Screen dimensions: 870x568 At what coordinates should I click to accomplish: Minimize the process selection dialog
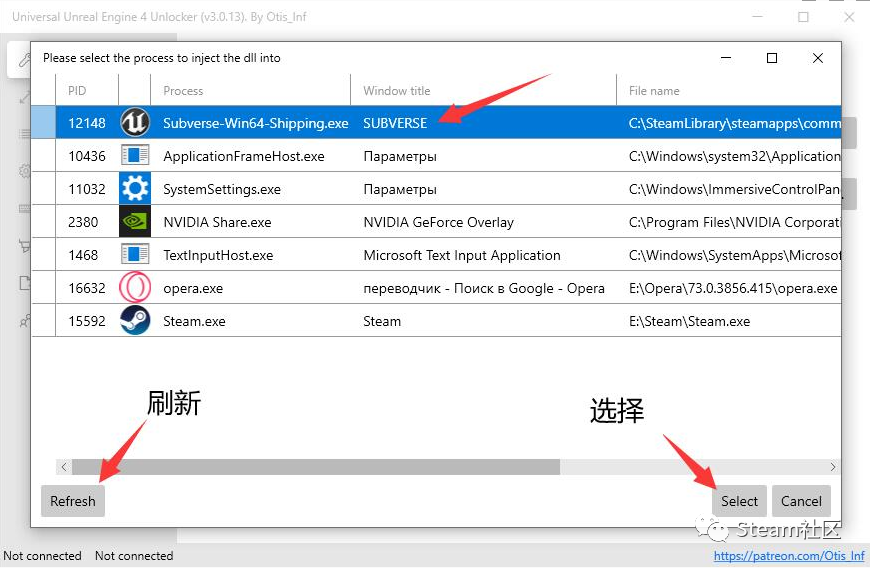tap(726, 58)
